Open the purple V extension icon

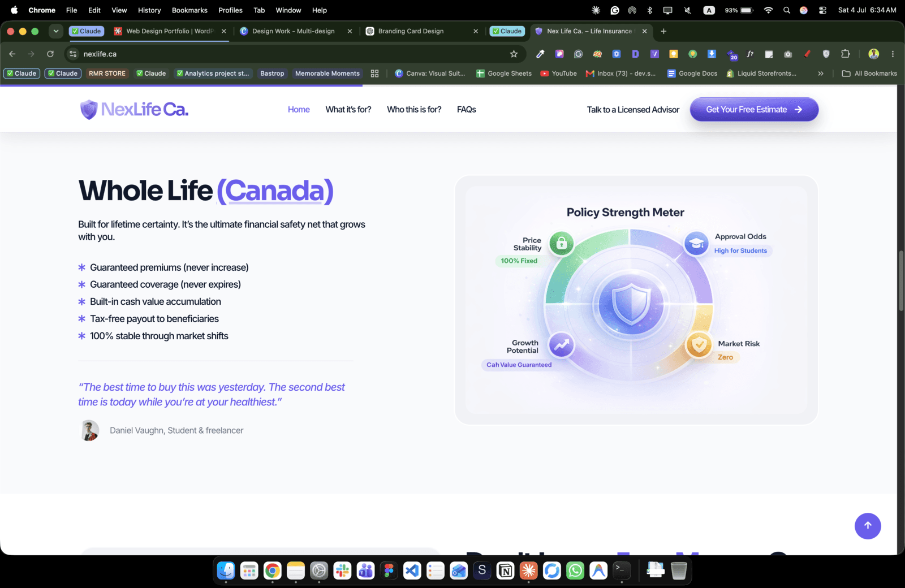pos(654,54)
